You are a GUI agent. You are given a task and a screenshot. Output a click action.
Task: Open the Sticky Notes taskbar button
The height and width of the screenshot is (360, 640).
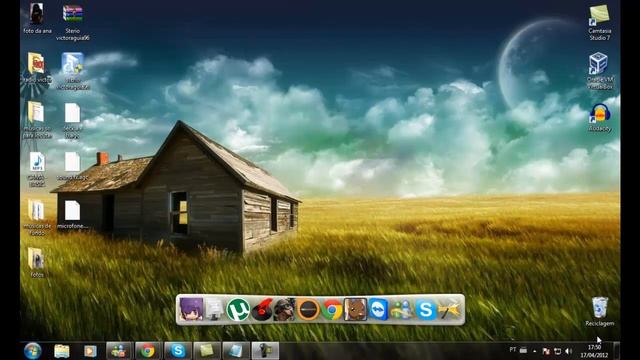tap(207, 351)
